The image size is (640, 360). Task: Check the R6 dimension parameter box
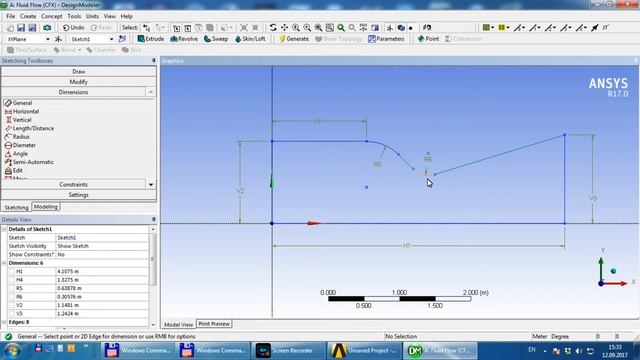point(11,297)
